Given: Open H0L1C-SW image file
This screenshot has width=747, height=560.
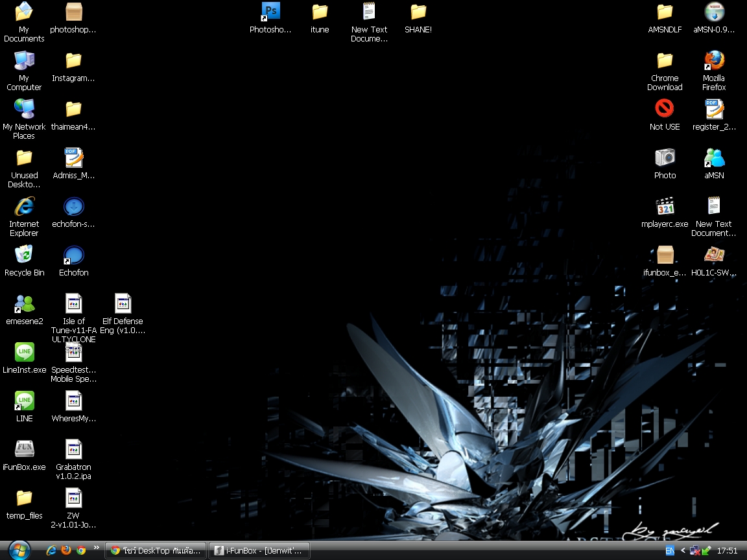Looking at the screenshot, I should 714,255.
